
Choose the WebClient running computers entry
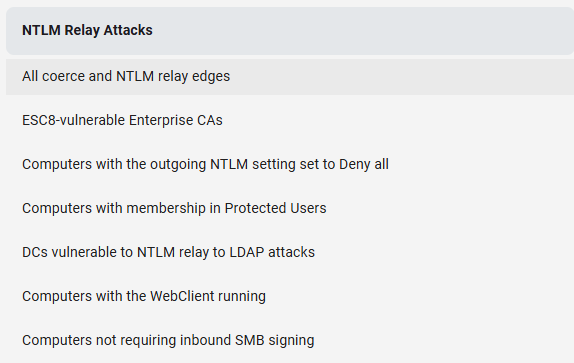pyautogui.click(x=290, y=296)
